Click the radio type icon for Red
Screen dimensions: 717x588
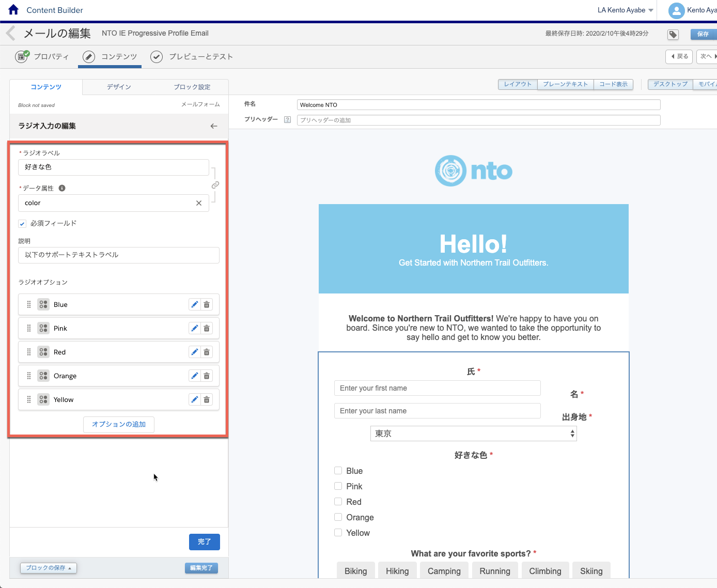pyautogui.click(x=43, y=352)
